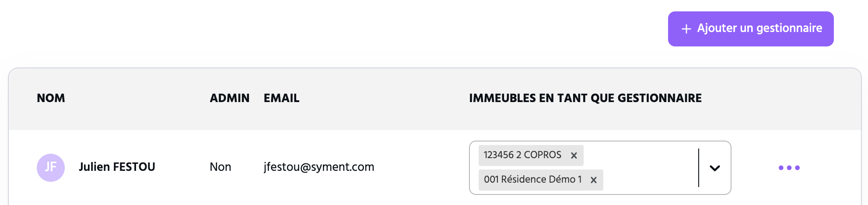Viewport: 868px width, 205px height.
Task: Open the three-dot actions menu for Julien FESTOU
Action: [789, 168]
